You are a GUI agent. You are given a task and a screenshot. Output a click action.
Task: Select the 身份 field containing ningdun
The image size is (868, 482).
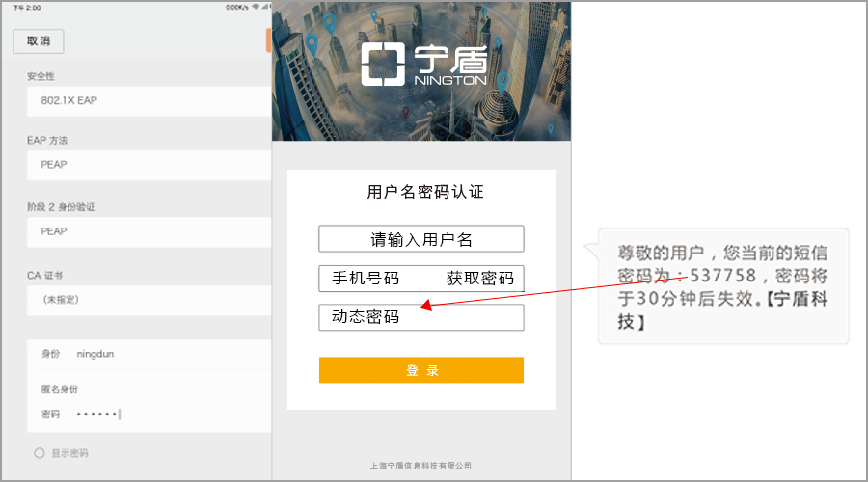point(149,354)
